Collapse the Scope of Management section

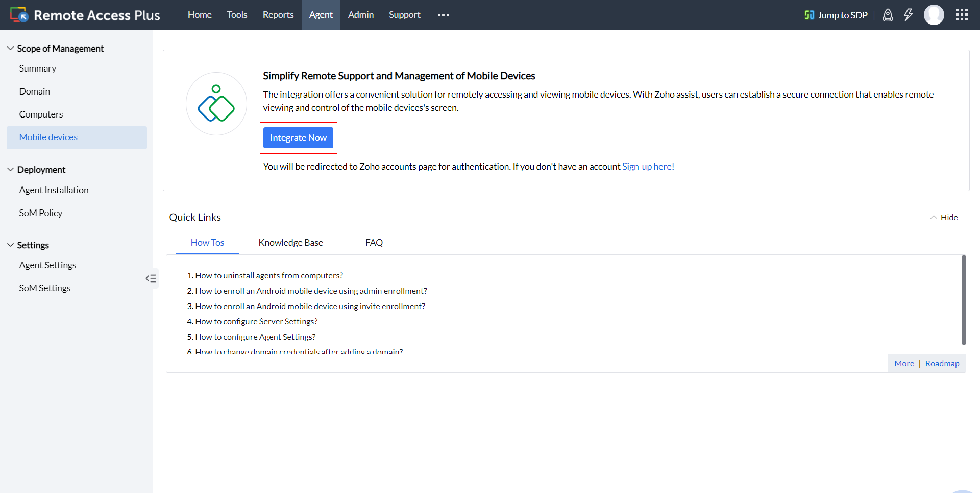click(11, 48)
